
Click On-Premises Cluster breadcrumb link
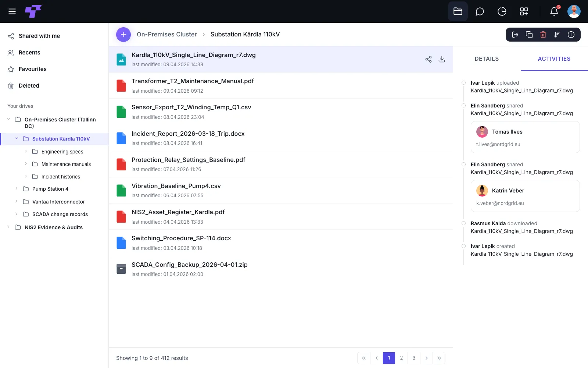pos(167,34)
